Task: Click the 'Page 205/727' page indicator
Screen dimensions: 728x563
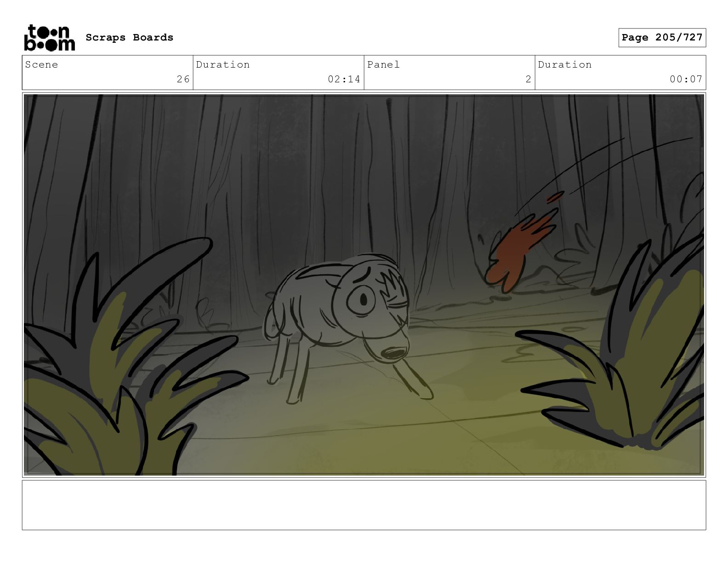Action: (662, 38)
